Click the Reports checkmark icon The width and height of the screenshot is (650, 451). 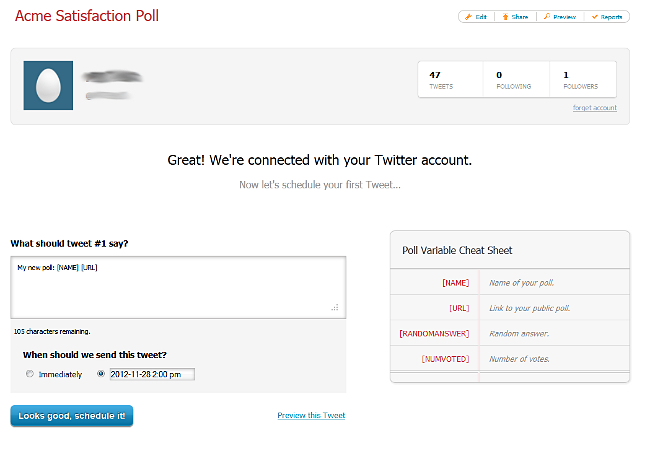point(595,17)
